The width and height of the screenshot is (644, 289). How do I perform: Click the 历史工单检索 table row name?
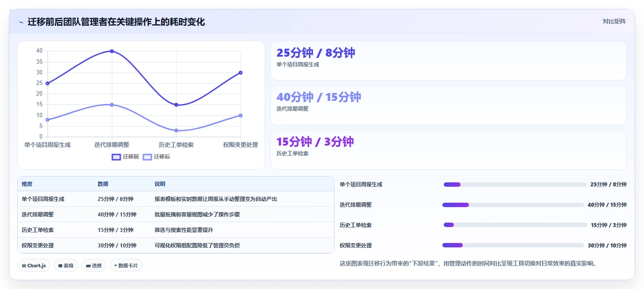(38, 230)
